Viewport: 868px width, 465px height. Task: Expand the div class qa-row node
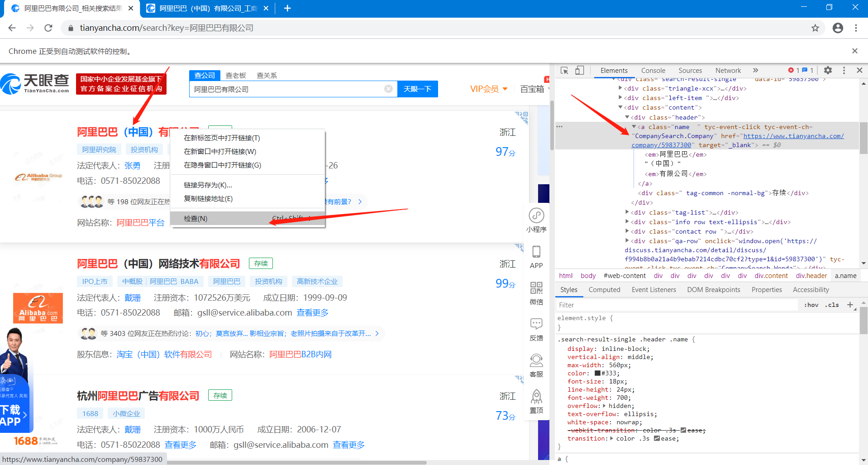coord(627,240)
